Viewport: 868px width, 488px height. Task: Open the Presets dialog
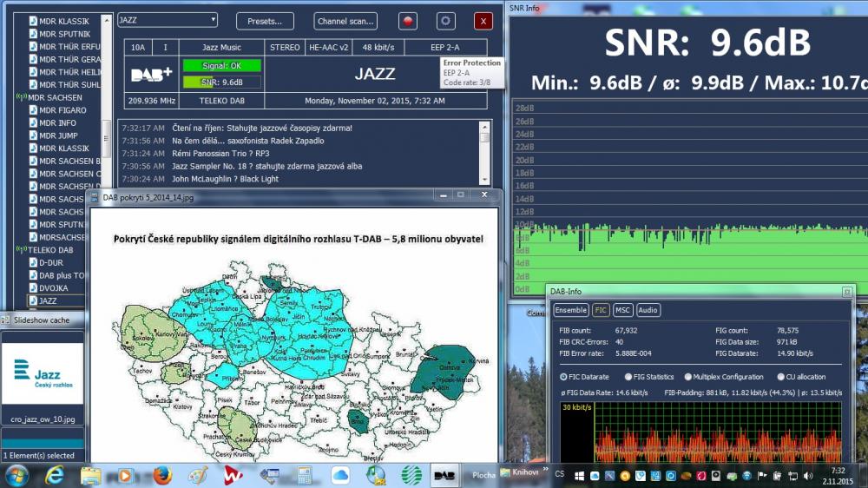pos(265,21)
